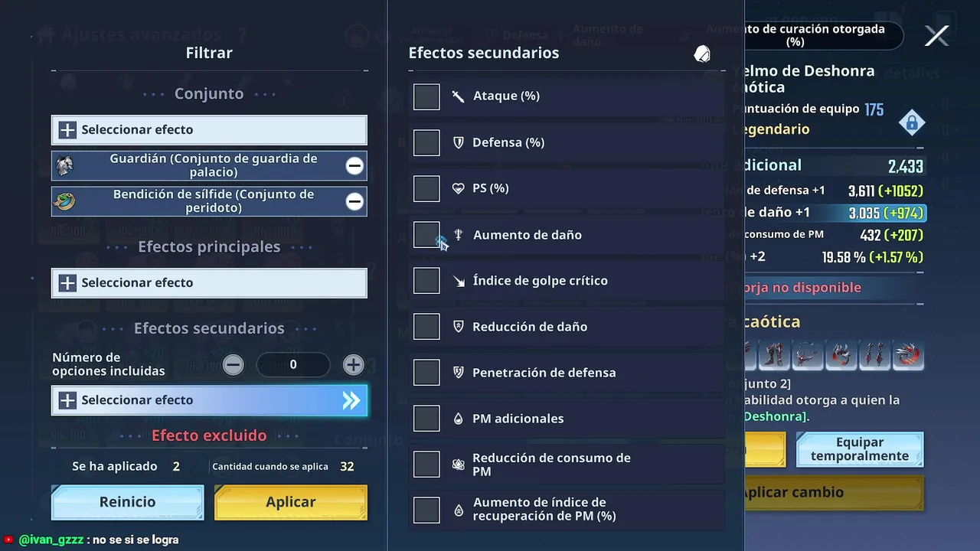Click the lock icon on the equipment panel
Screen dimensions: 980x551
(911, 122)
